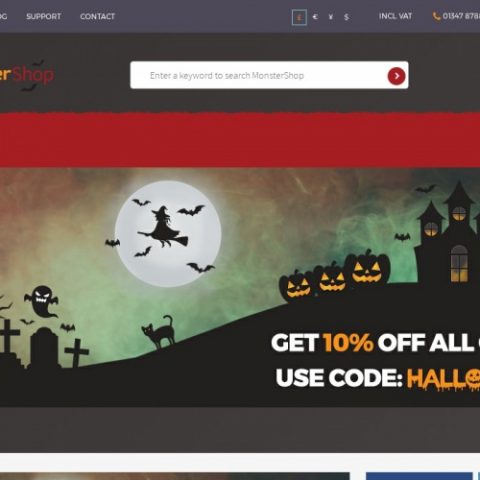Click the jack-o'-lantern pumpkins in the banner
The height and width of the screenshot is (480, 480).
335,274
